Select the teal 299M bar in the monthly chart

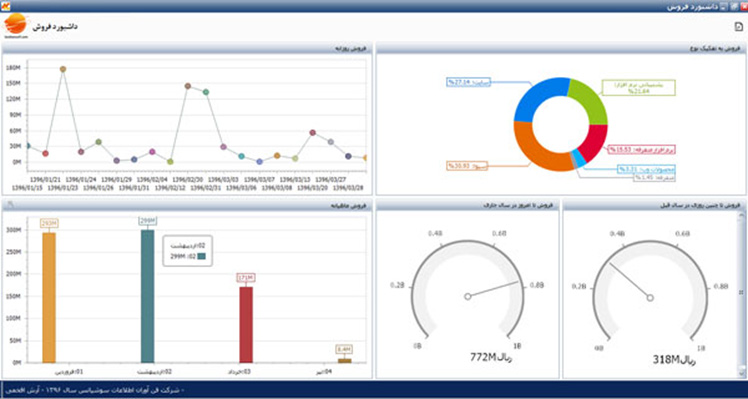[147, 296]
